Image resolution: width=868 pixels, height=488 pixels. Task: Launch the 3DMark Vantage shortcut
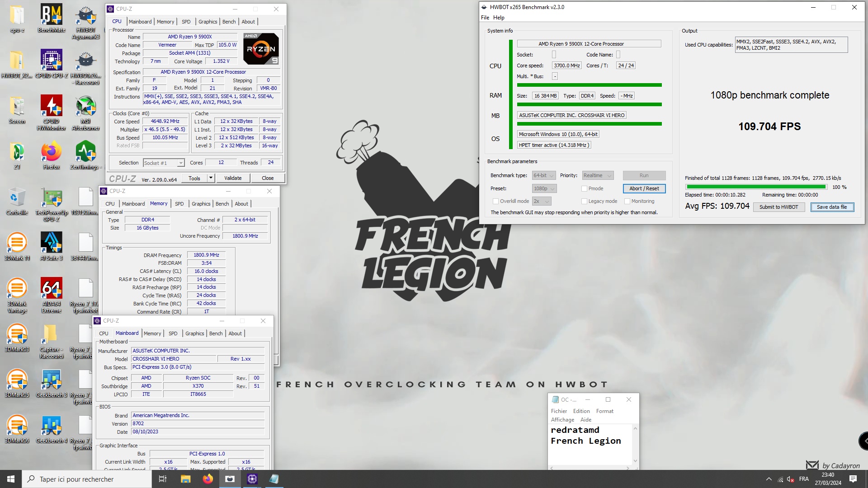(17, 295)
